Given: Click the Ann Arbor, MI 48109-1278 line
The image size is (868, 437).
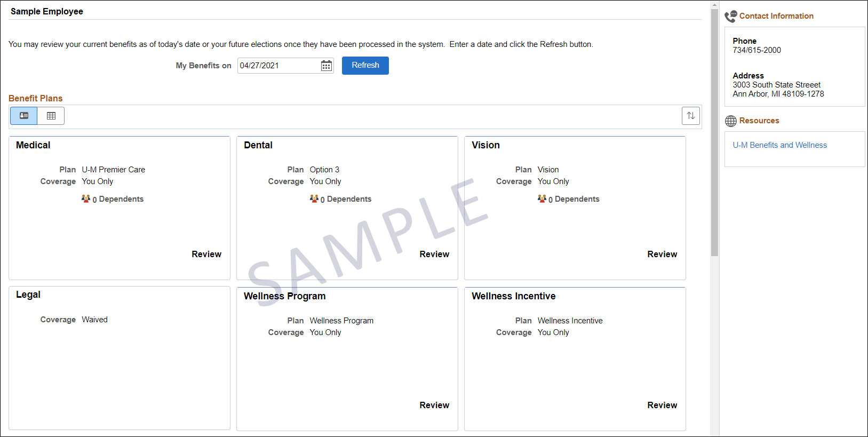Looking at the screenshot, I should (x=778, y=94).
